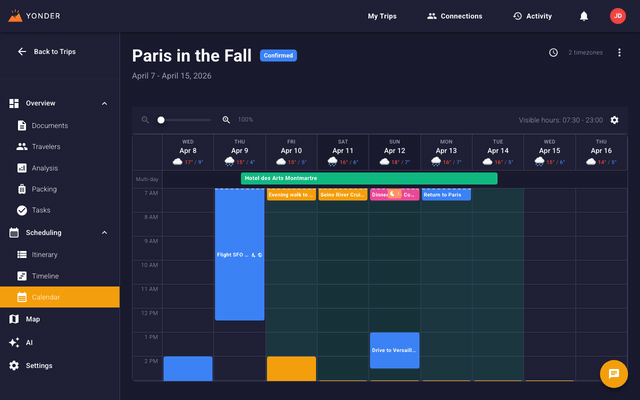Screen dimensions: 640x400
Task: Click the Scheduling calendar icon
Action: tap(14, 233)
